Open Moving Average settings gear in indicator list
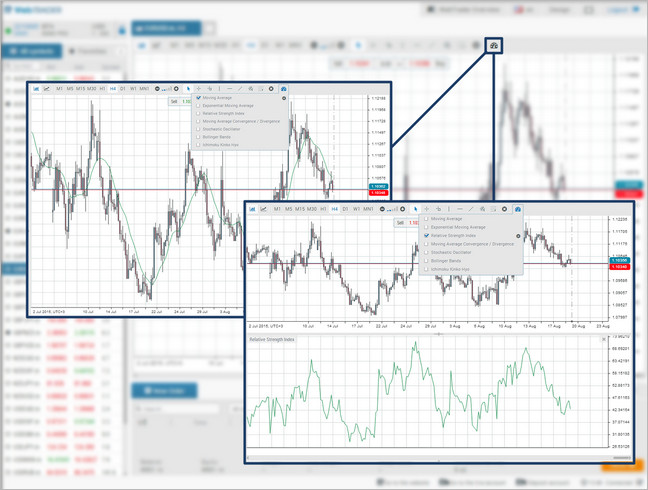Image resolution: width=648 pixels, height=490 pixels. (284, 98)
